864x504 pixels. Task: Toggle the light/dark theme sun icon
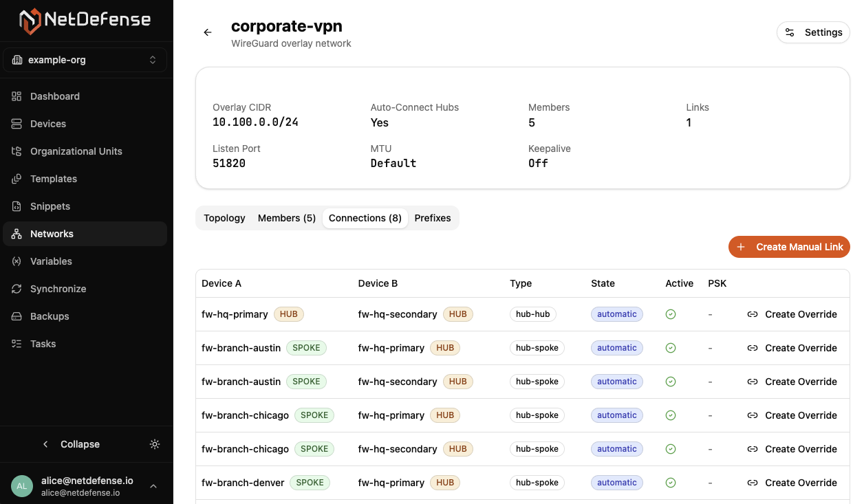(155, 444)
